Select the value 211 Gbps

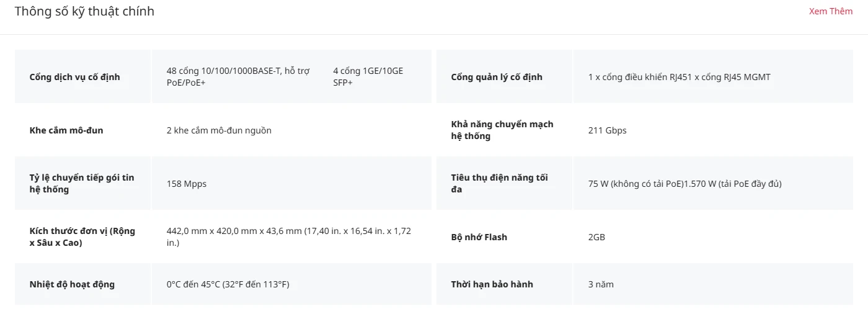607,130
